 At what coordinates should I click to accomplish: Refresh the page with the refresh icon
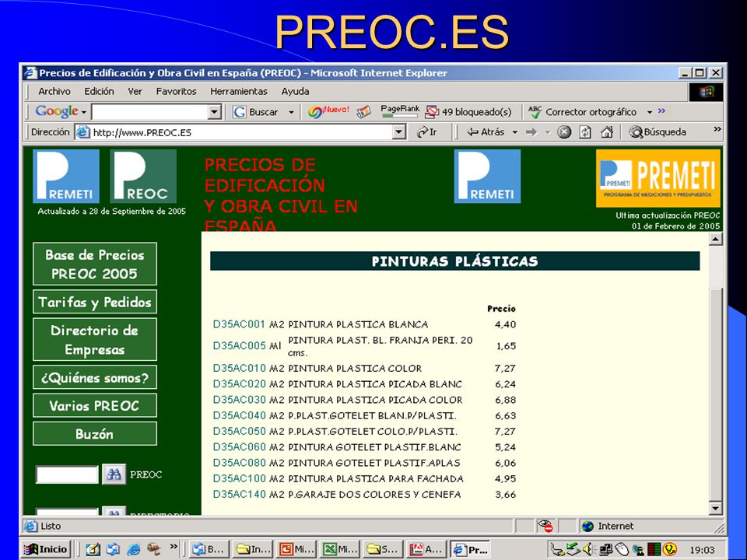(x=585, y=132)
